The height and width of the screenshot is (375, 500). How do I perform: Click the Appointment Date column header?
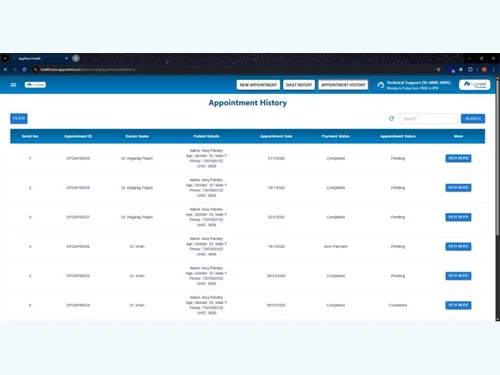tap(276, 136)
